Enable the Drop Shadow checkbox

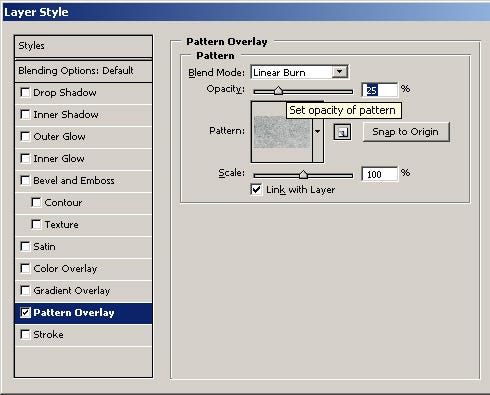pyautogui.click(x=25, y=92)
